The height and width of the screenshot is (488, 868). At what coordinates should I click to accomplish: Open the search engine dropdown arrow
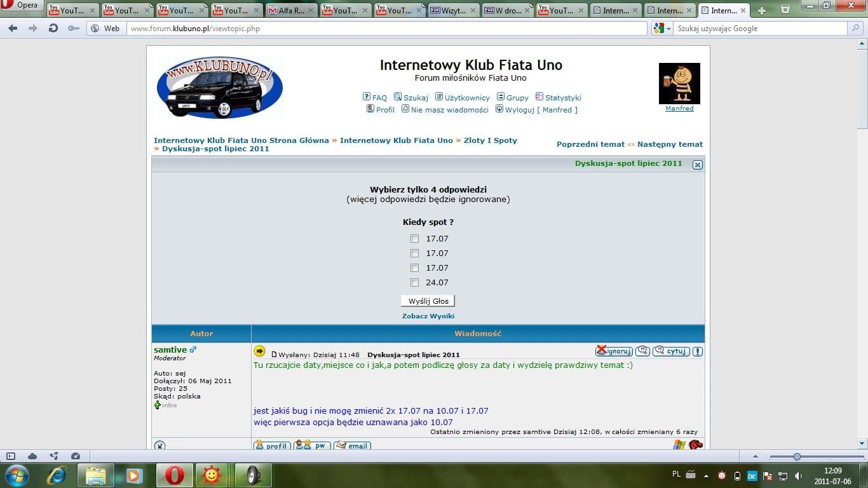pyautogui.click(x=668, y=29)
